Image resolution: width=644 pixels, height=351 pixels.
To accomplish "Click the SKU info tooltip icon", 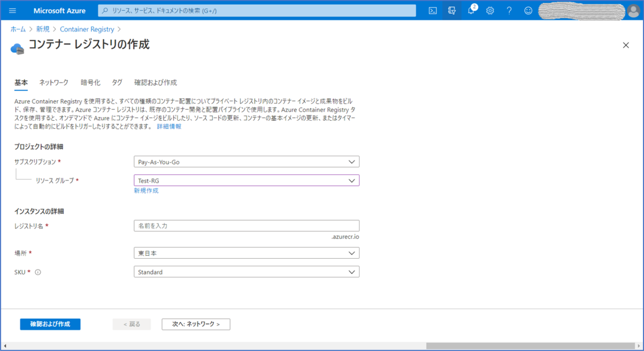I will coord(38,272).
